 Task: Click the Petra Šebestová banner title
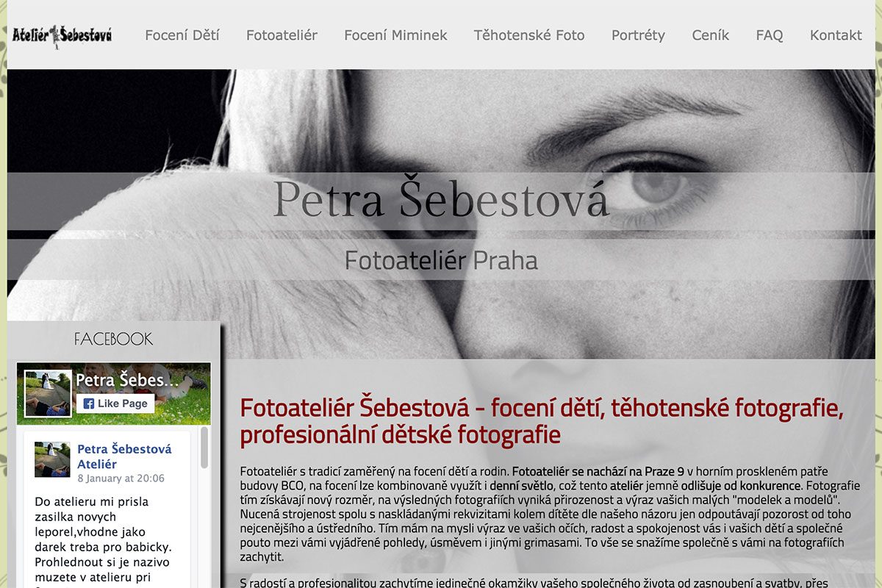click(440, 199)
